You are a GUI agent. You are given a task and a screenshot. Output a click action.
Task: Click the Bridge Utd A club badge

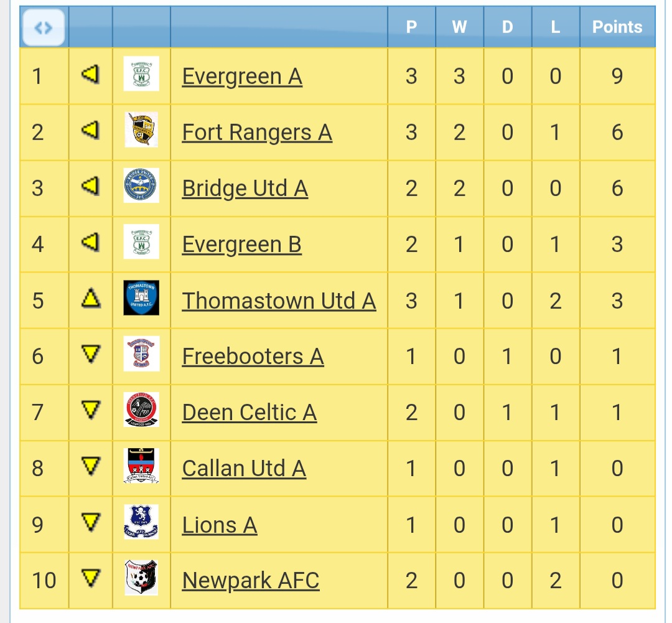141,185
